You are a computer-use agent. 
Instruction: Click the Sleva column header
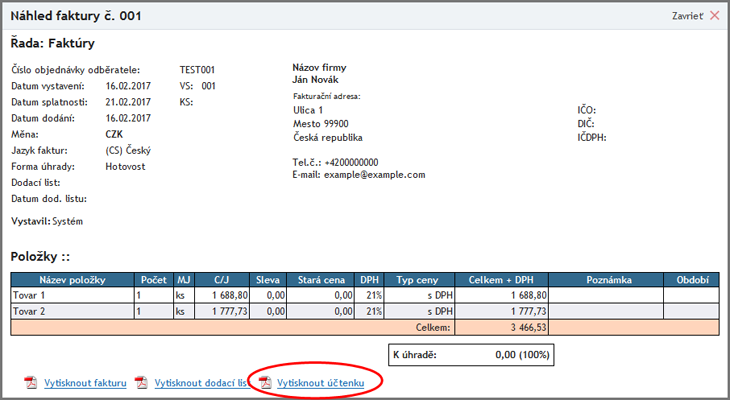click(x=268, y=280)
